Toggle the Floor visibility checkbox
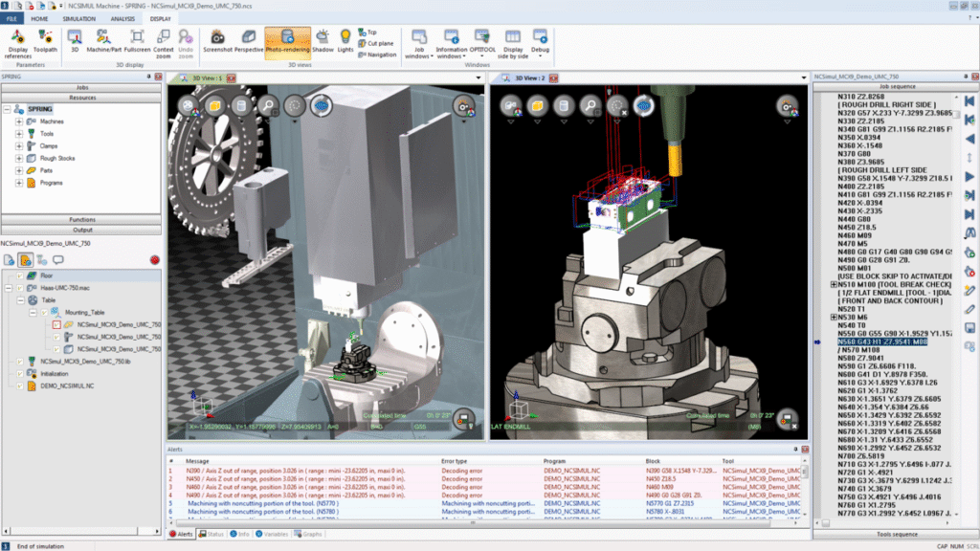Viewport: 980px width, 551px height. tap(20, 275)
